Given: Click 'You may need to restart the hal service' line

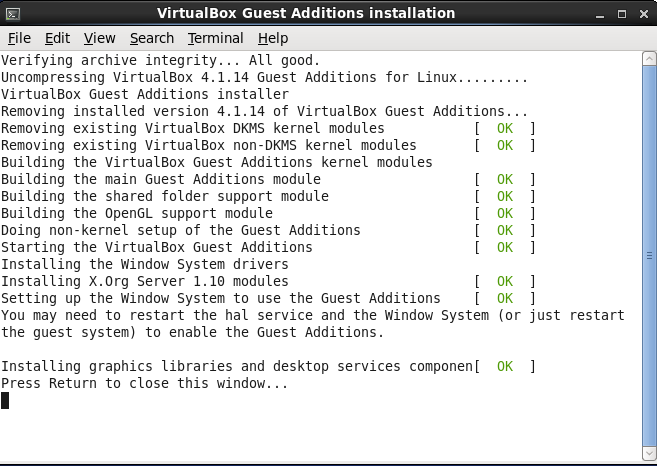Looking at the screenshot, I should pos(313,315).
